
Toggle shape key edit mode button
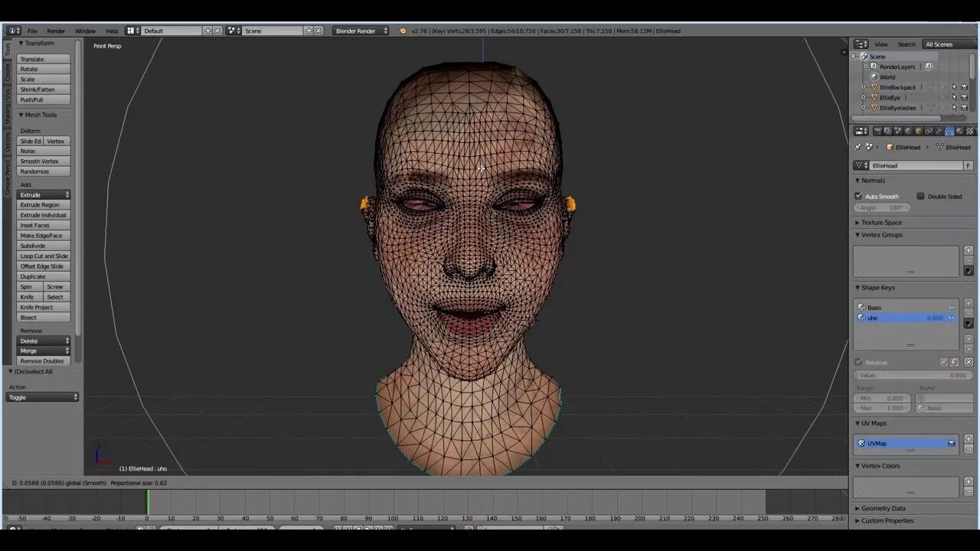point(954,362)
